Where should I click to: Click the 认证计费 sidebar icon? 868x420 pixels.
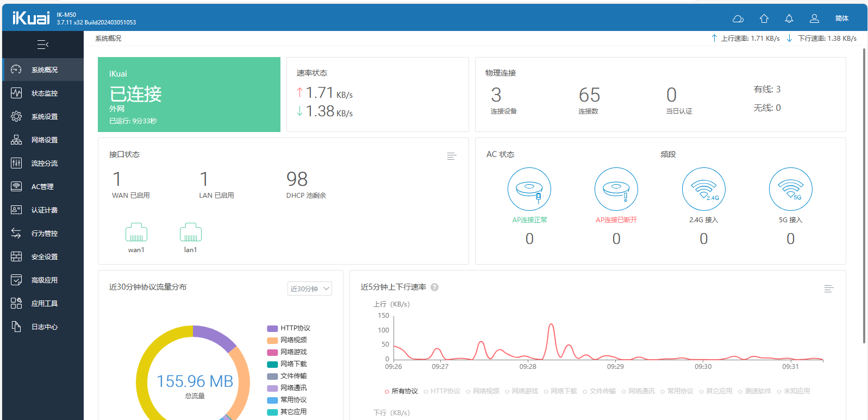click(16, 210)
